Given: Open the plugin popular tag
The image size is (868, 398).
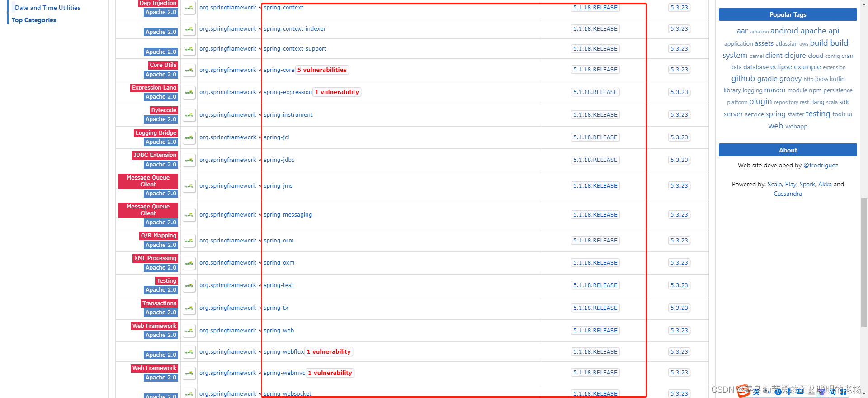Looking at the screenshot, I should (x=760, y=101).
